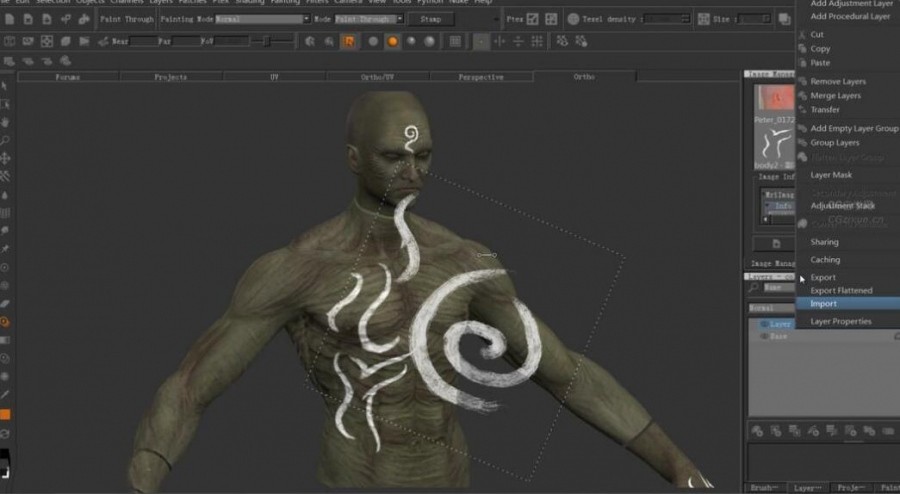Toggle visibility eye of Base layer
900x494 pixels.
765,336
